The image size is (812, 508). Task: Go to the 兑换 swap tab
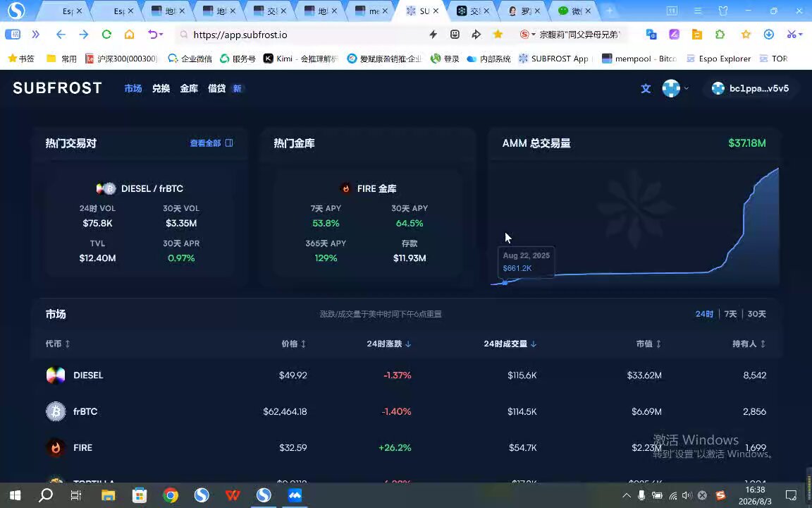coord(161,88)
